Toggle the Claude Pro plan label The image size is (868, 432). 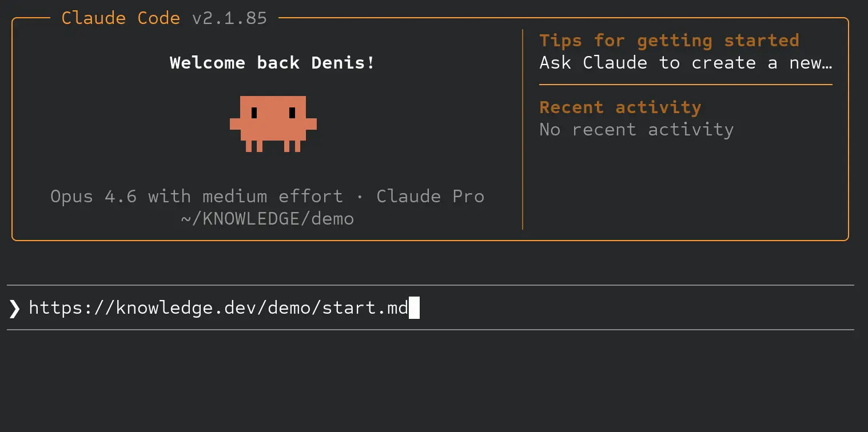(x=430, y=196)
